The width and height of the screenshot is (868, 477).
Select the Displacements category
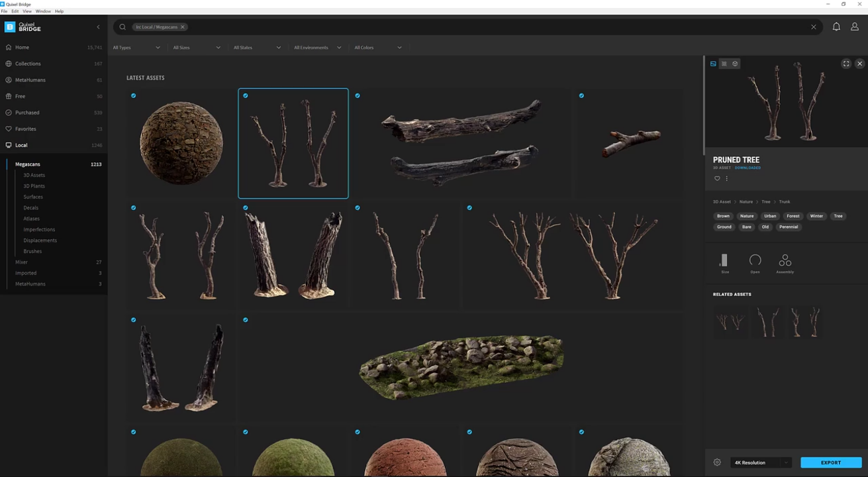(x=40, y=240)
